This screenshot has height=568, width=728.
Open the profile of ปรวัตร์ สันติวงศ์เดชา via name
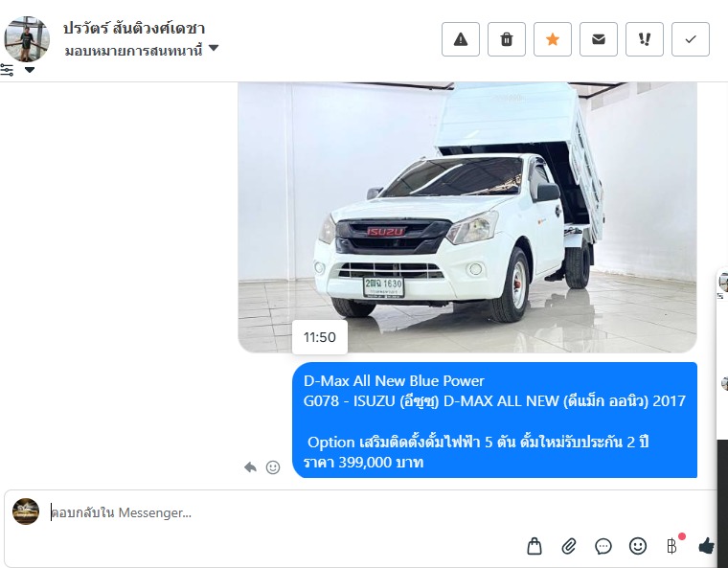point(134,29)
